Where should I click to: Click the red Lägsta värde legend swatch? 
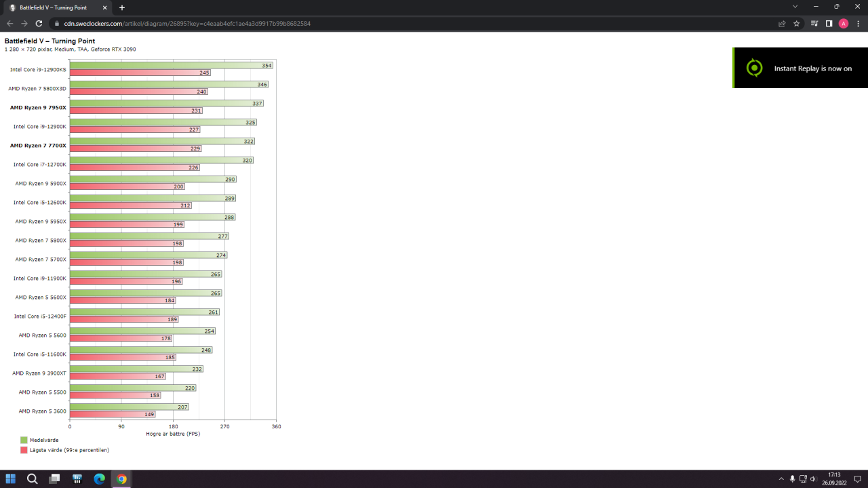[24, 449]
